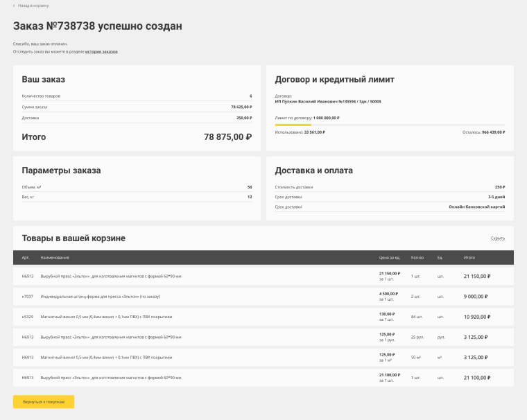This screenshot has width=527, height=420.
Task: Click the article number H7037
Action: [x=28, y=296]
